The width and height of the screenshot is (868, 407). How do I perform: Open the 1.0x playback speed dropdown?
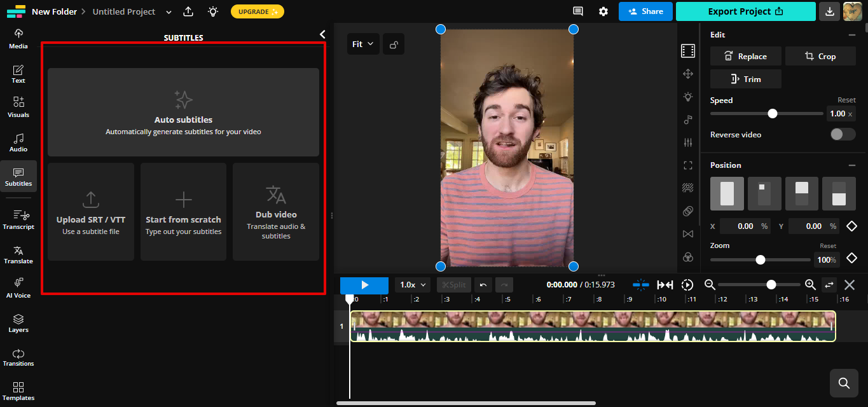point(412,285)
